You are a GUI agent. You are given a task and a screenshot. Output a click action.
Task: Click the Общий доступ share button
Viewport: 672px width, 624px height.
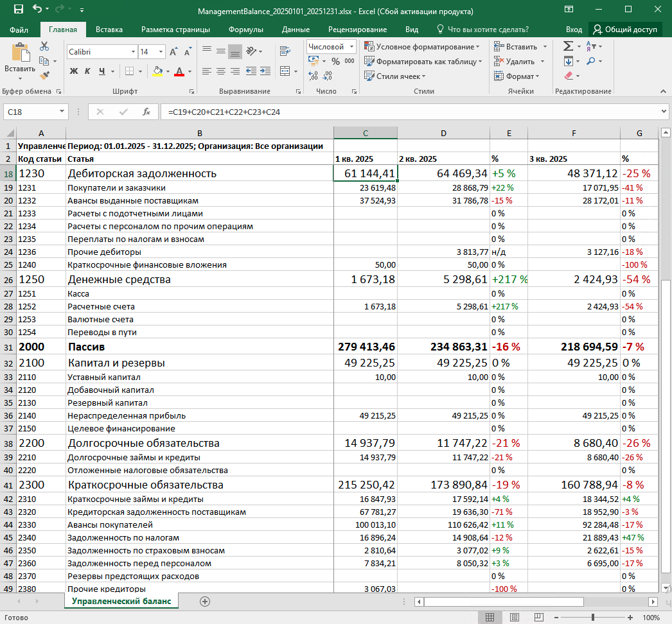point(625,30)
